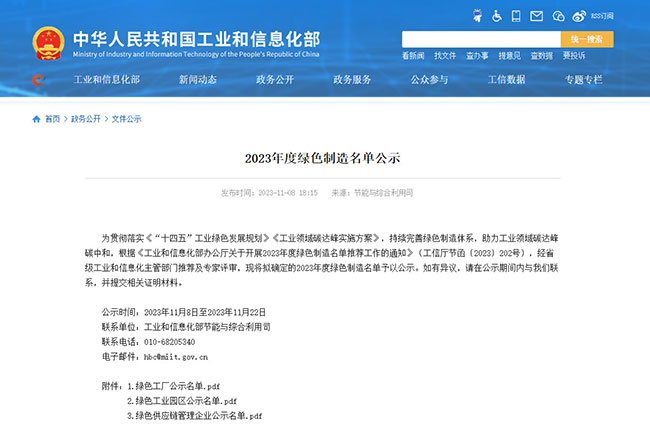Click the source 节能与综合利用司 text
The width and height of the screenshot is (650, 434).
point(383,193)
